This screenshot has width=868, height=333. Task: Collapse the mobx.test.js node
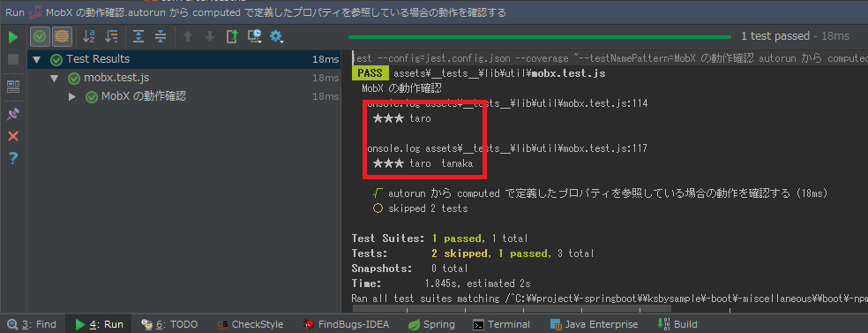click(x=55, y=78)
